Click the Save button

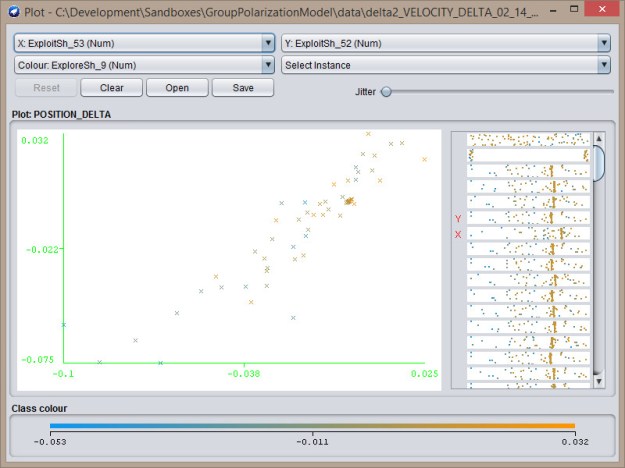(242, 88)
